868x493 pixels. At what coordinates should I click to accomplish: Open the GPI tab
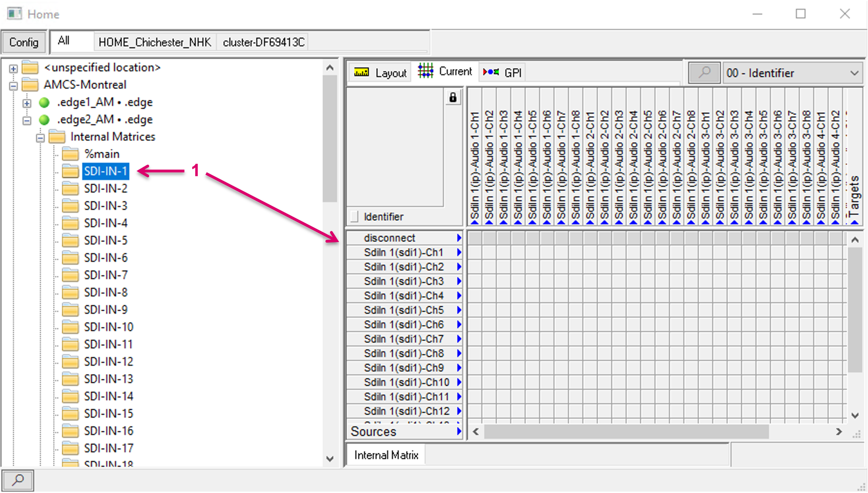(502, 73)
